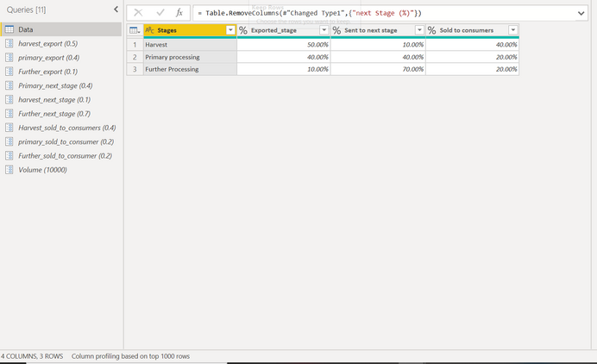Click the Further_next_stage parameter icon
The width and height of the screenshot is (597, 364).
tap(9, 114)
